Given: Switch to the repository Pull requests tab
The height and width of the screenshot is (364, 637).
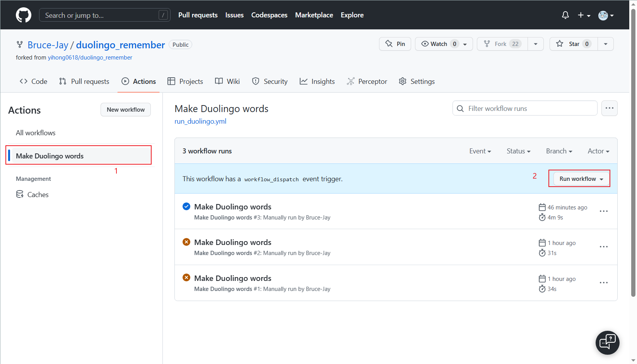Looking at the screenshot, I should (x=84, y=82).
